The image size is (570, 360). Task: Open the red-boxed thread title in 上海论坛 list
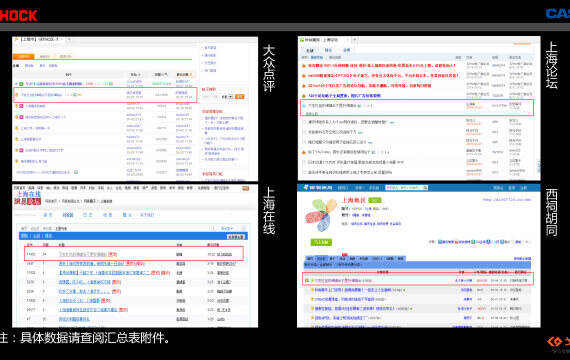(x=332, y=105)
